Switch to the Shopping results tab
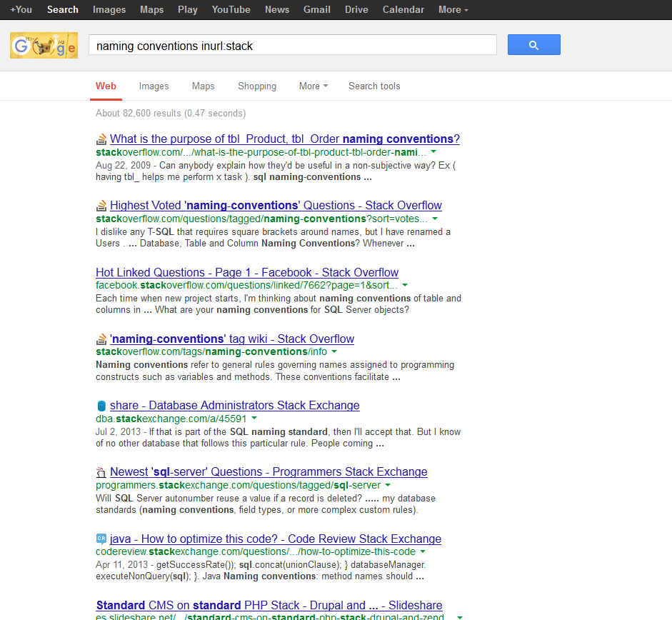672x620 pixels. 257,86
